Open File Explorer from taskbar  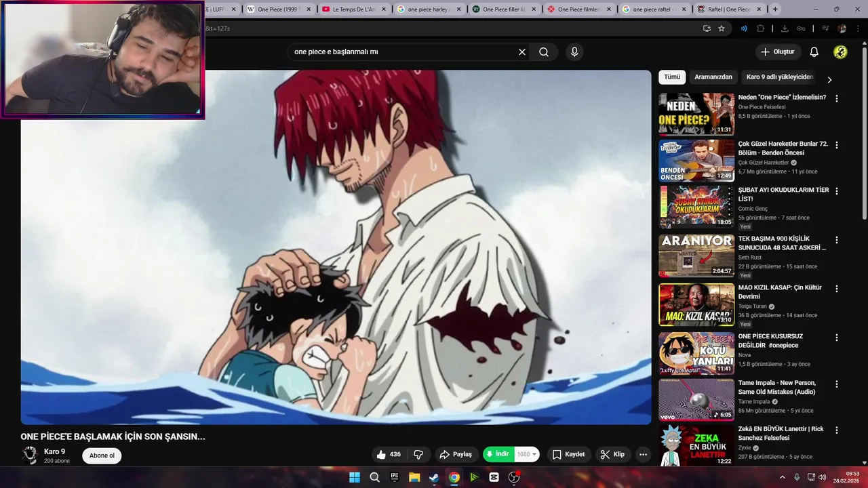click(414, 477)
